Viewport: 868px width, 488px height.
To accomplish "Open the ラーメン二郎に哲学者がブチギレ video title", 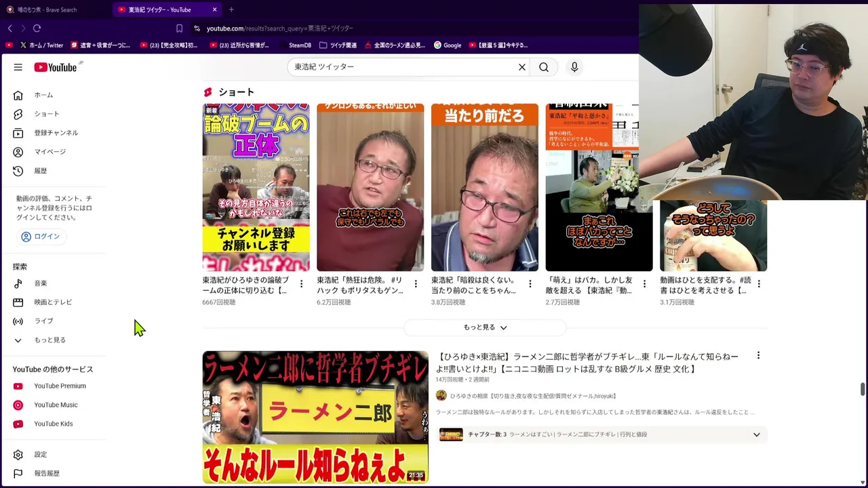I will 587,363.
